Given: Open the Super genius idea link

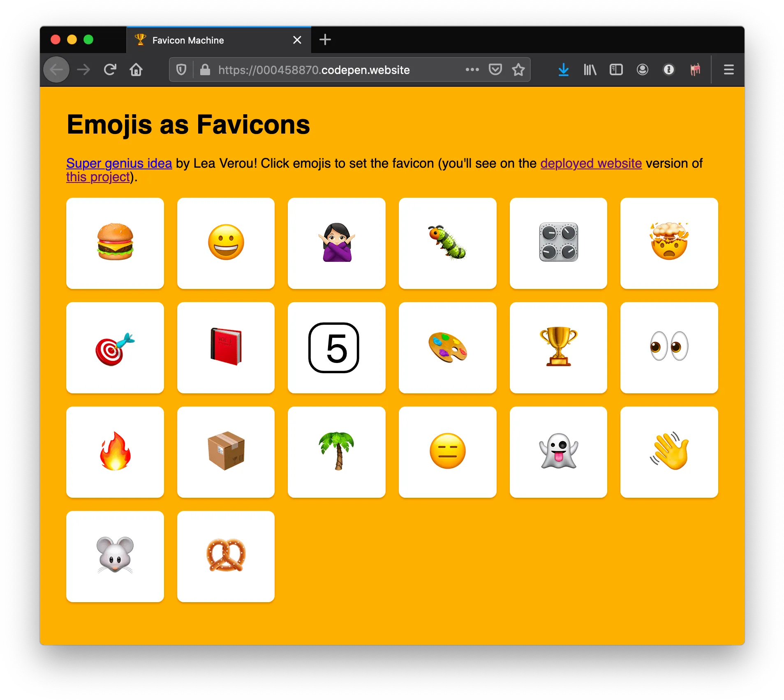Looking at the screenshot, I should [119, 163].
